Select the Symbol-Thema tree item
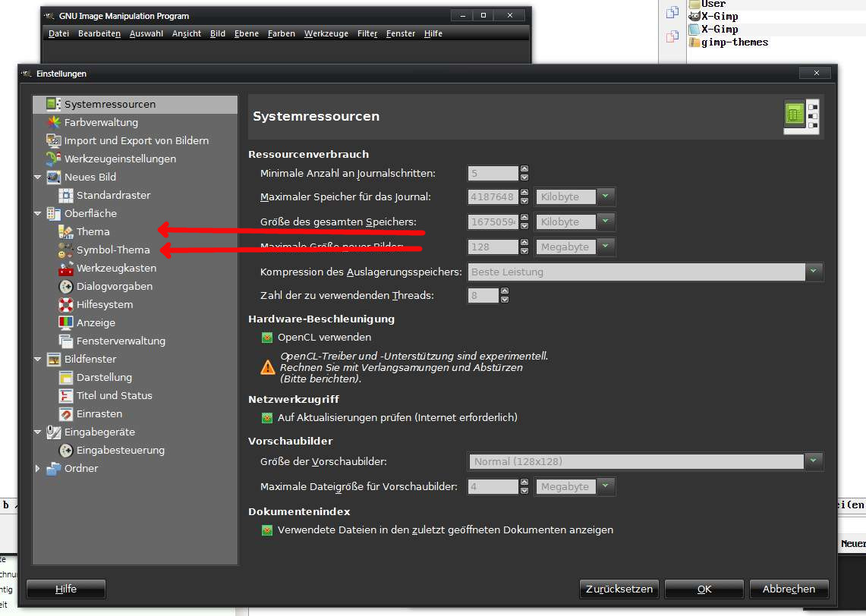Screen dimensions: 866x616 tap(113, 250)
